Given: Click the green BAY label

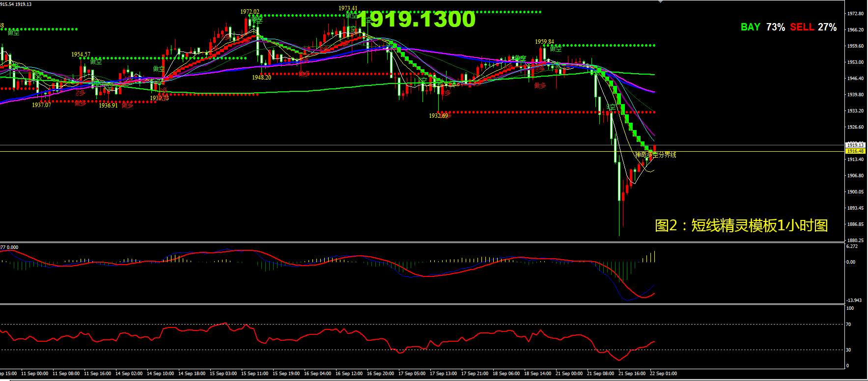Looking at the screenshot, I should [751, 27].
